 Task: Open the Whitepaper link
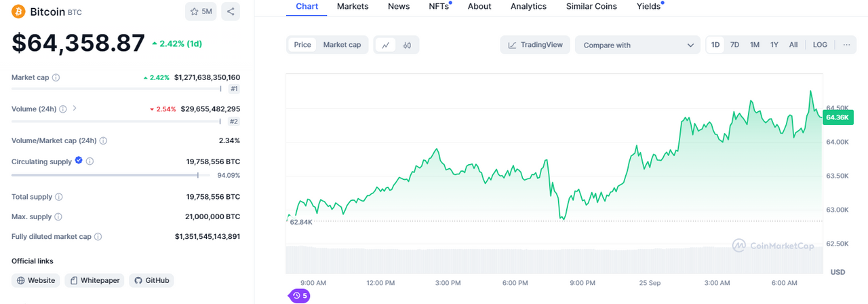click(94, 280)
